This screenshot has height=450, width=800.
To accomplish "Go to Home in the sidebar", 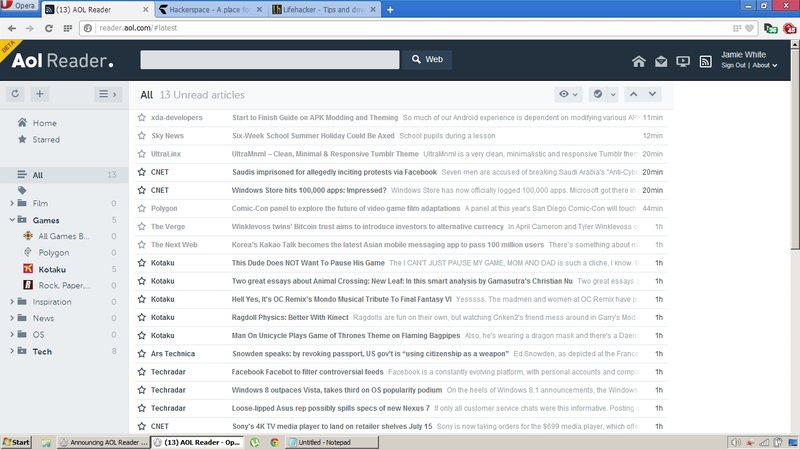I will coord(44,123).
